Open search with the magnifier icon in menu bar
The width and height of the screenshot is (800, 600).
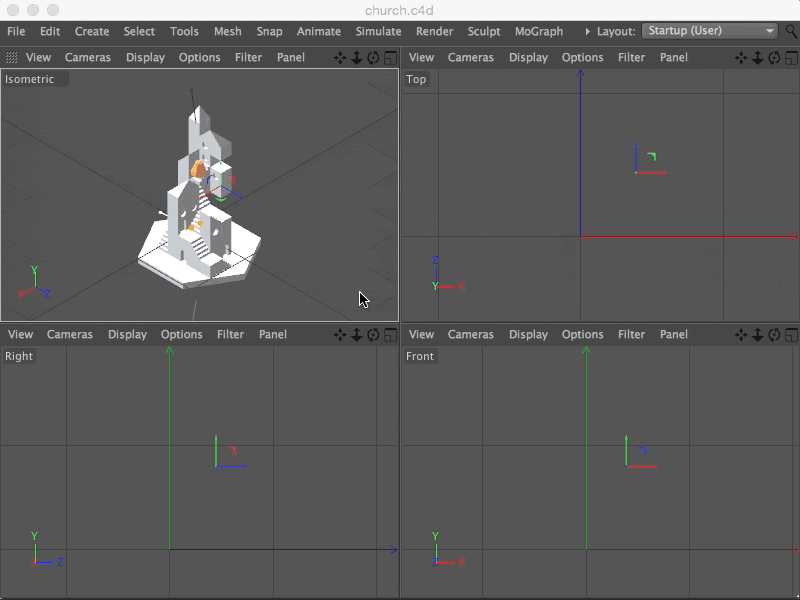click(791, 31)
